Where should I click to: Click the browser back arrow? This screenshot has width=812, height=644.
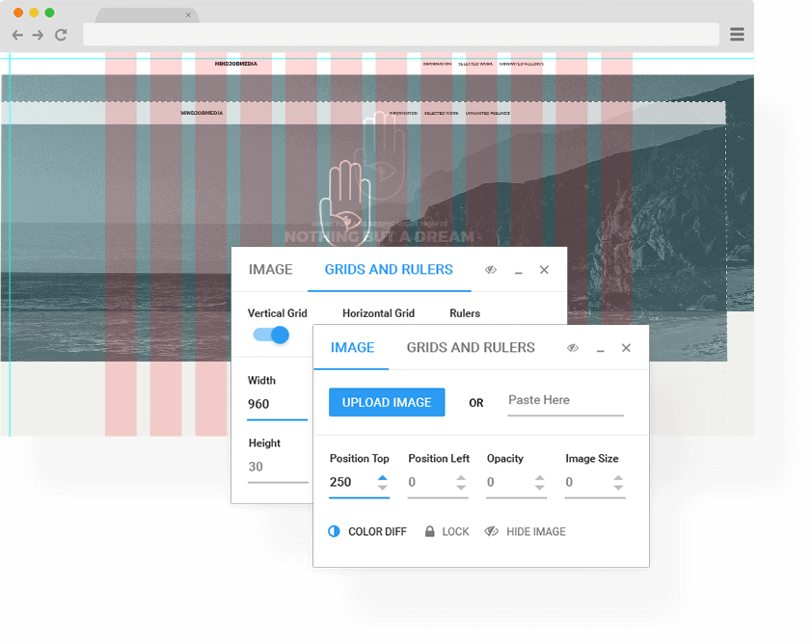17,36
